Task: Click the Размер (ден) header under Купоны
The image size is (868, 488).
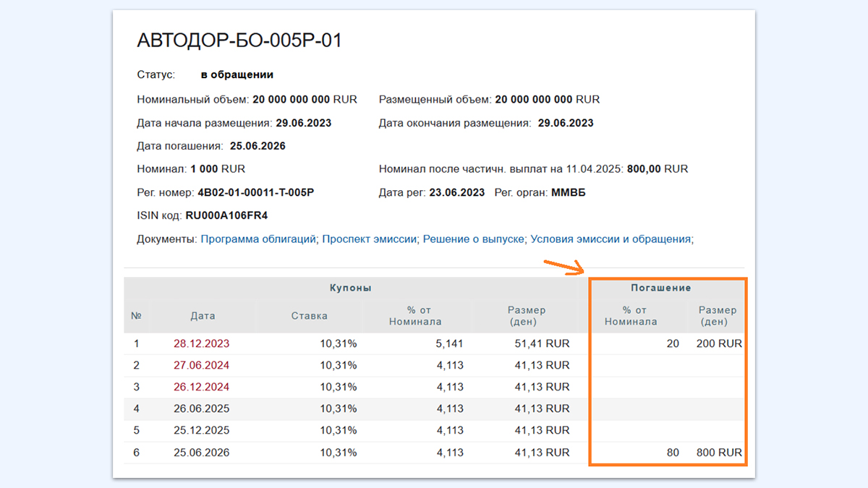Action: click(527, 316)
